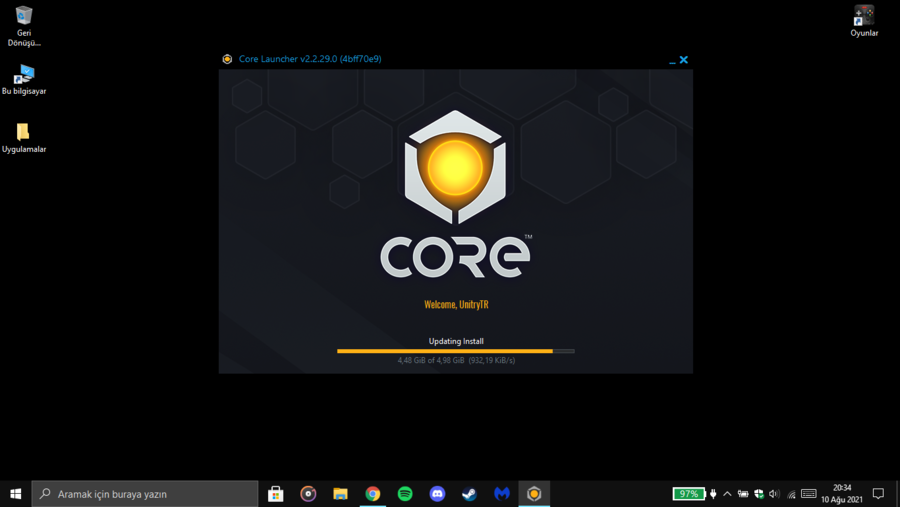Click the Welcome, UnitryTR text
900x507 pixels.
pos(456,304)
